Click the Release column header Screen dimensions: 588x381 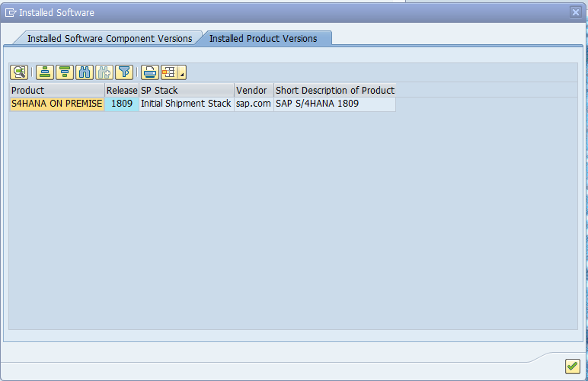coord(122,90)
